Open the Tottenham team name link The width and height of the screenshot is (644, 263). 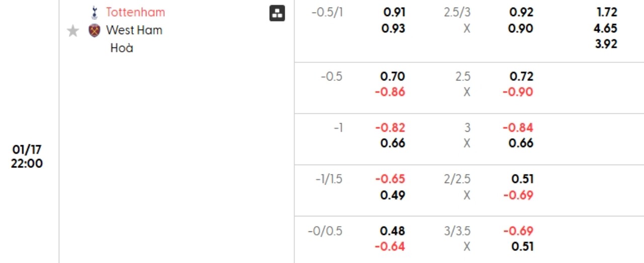click(135, 12)
